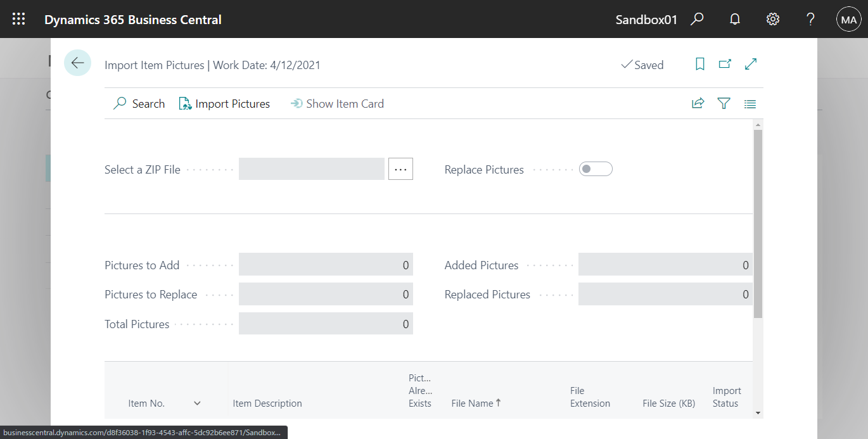Open the Item No. column dropdown
Image resolution: width=868 pixels, height=439 pixels.
(197, 403)
